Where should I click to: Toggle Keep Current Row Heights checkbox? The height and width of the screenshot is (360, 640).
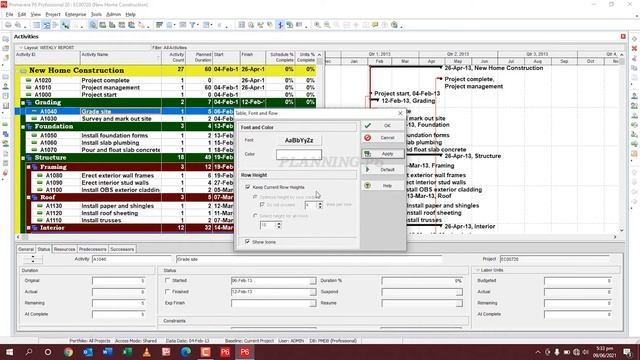[247, 187]
